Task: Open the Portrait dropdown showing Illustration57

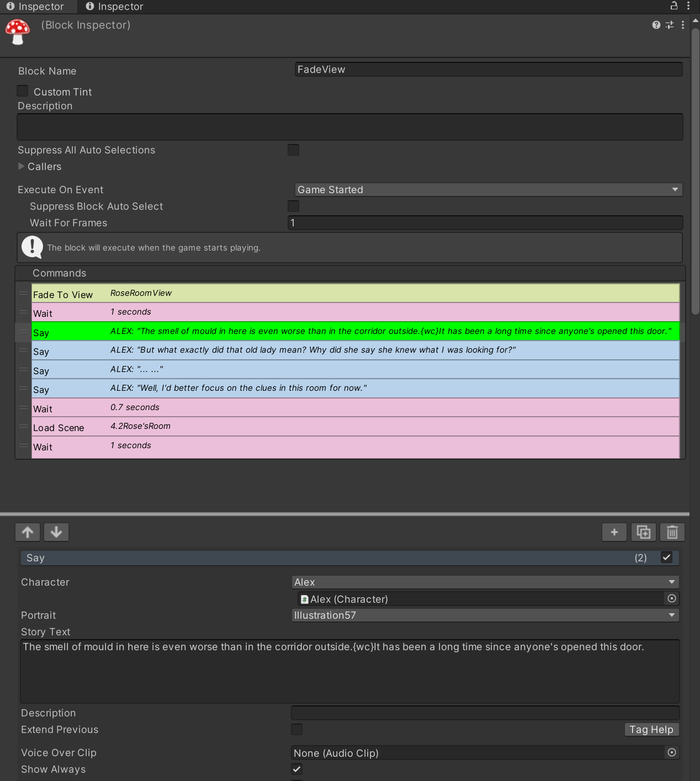Action: [x=485, y=615]
